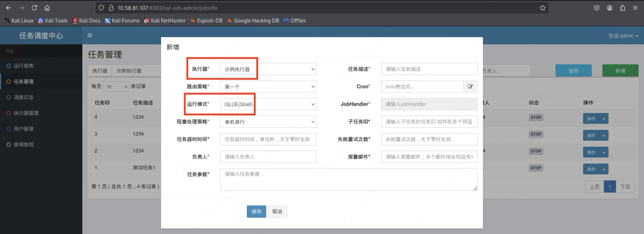Open the Firefox account profile icon
The width and height of the screenshot is (644, 234).
(610, 8)
